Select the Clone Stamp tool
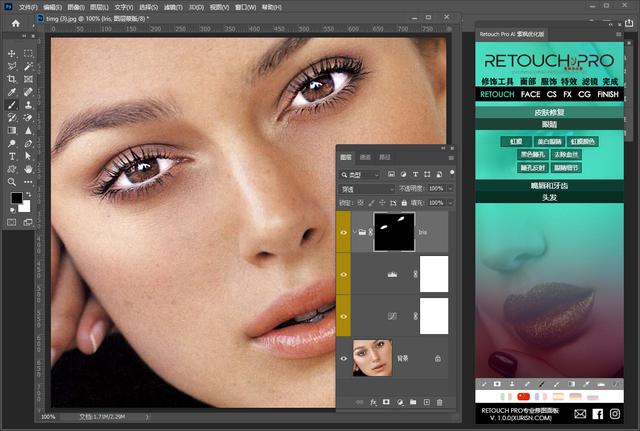Image resolution: width=640 pixels, height=431 pixels. [x=28, y=105]
